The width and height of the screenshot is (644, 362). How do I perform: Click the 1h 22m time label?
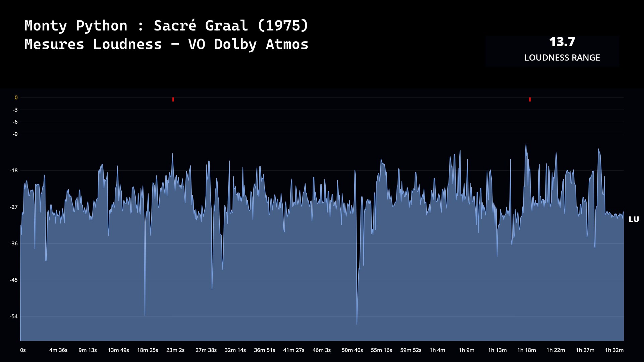pyautogui.click(x=556, y=350)
